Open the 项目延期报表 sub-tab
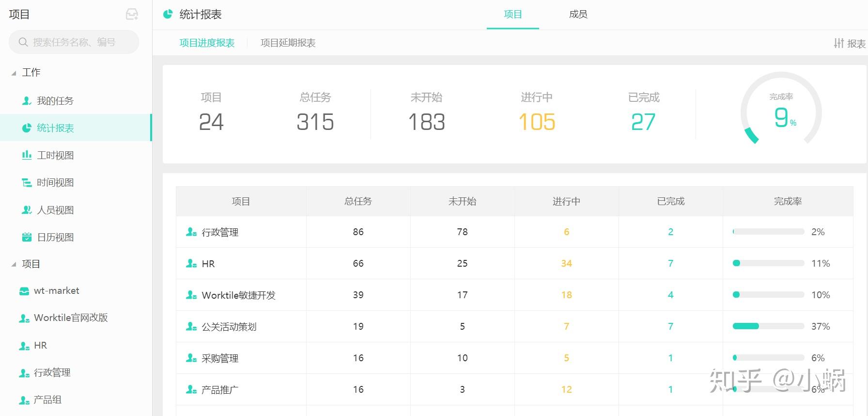The image size is (868, 416). point(288,43)
